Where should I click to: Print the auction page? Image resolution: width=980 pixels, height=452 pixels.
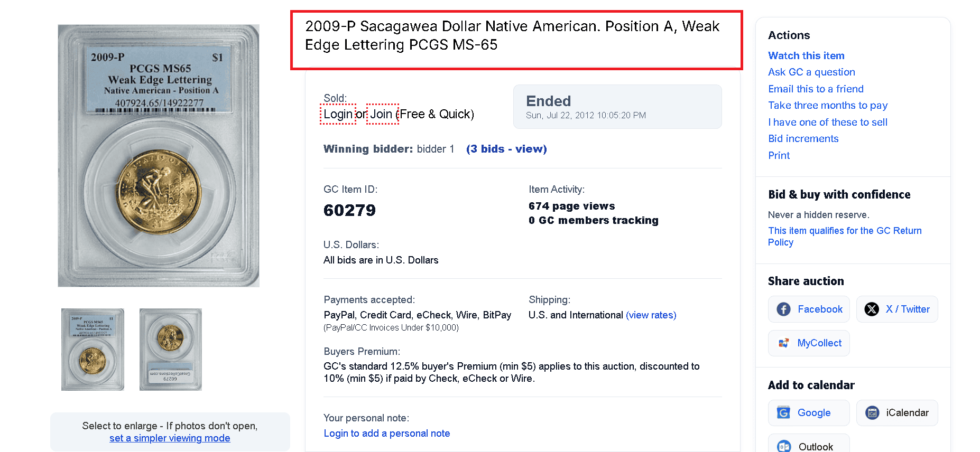click(779, 155)
